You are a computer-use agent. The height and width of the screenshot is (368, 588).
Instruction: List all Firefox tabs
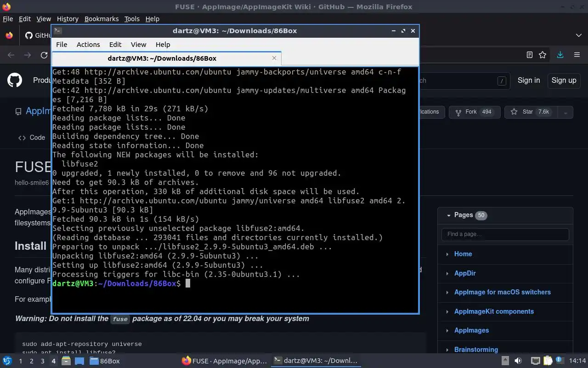tap(578, 35)
